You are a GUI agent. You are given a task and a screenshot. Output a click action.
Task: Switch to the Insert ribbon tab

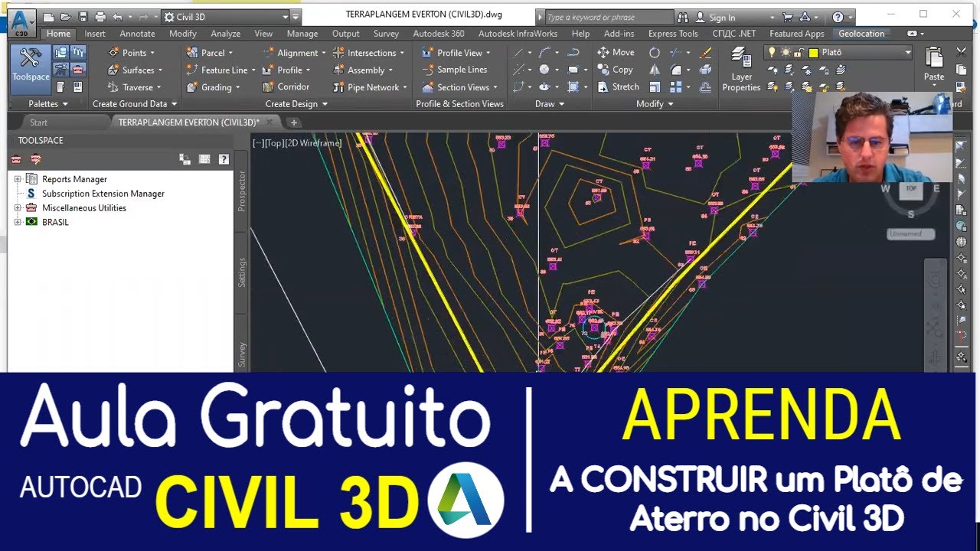click(95, 34)
